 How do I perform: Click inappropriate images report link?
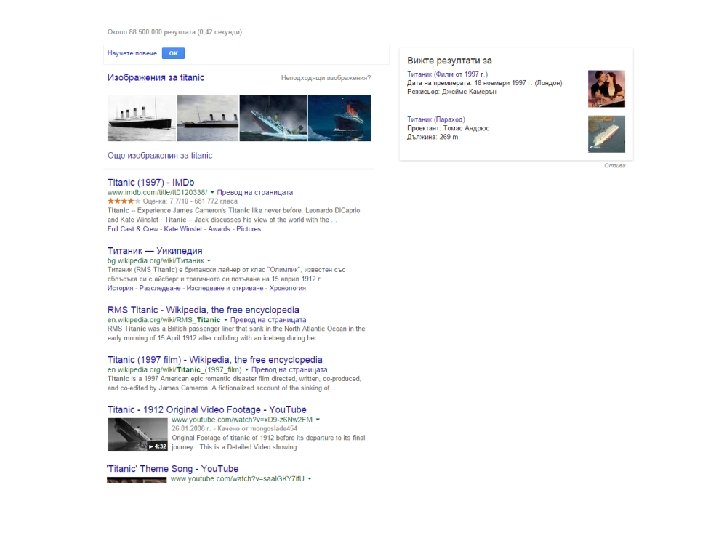pyautogui.click(x=326, y=78)
